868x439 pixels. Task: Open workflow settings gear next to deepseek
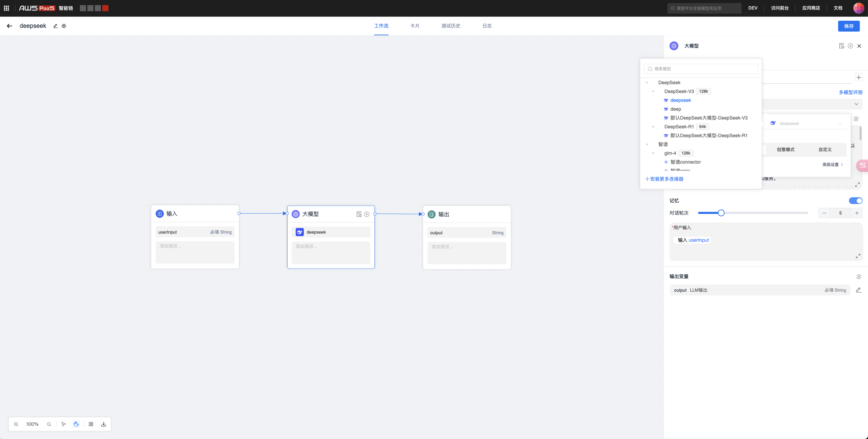coord(64,26)
